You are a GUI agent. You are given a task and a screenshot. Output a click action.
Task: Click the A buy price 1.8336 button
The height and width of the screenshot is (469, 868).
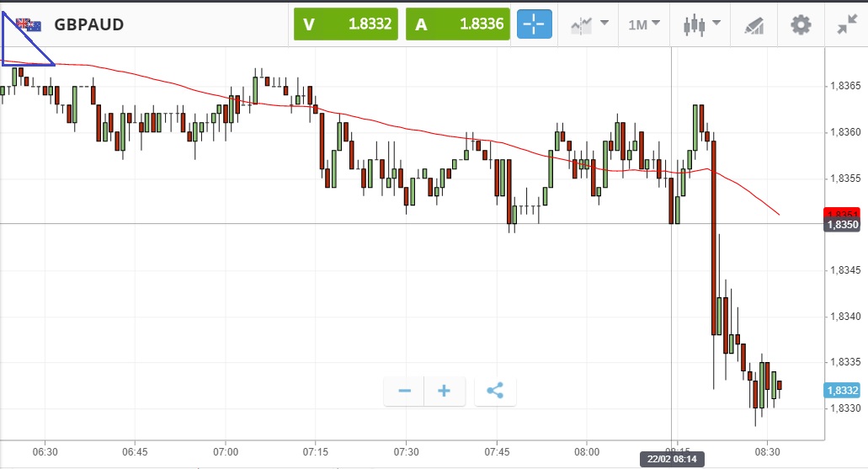pos(458,24)
